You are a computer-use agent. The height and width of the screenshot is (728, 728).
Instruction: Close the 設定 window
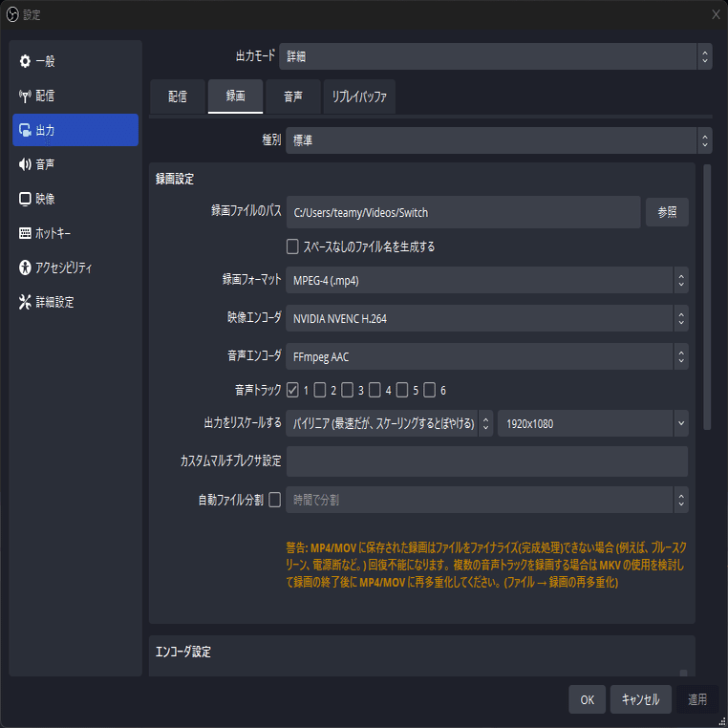tap(716, 15)
